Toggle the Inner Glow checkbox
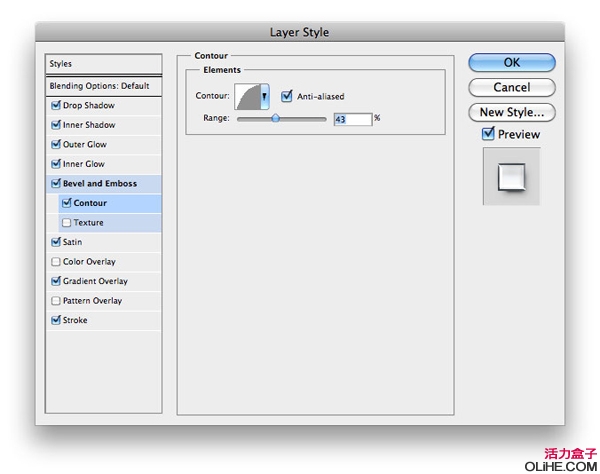This screenshot has width=600, height=474. 56,164
